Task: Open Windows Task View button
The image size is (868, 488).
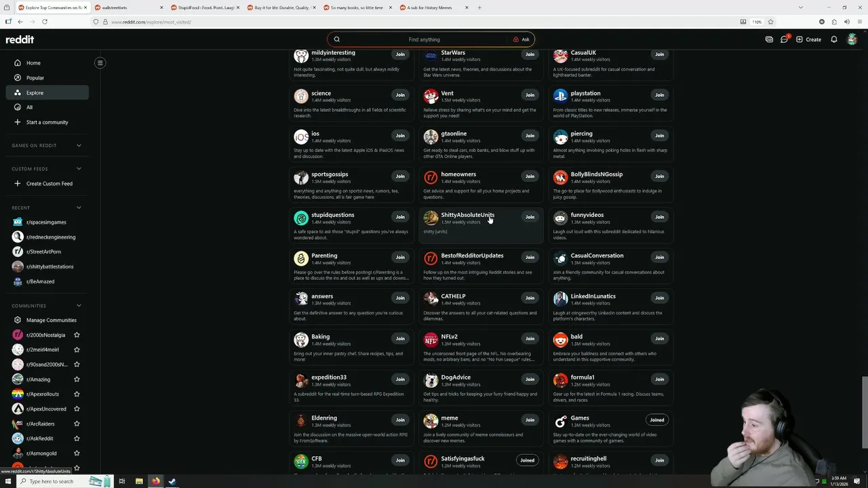Action: (x=122, y=481)
